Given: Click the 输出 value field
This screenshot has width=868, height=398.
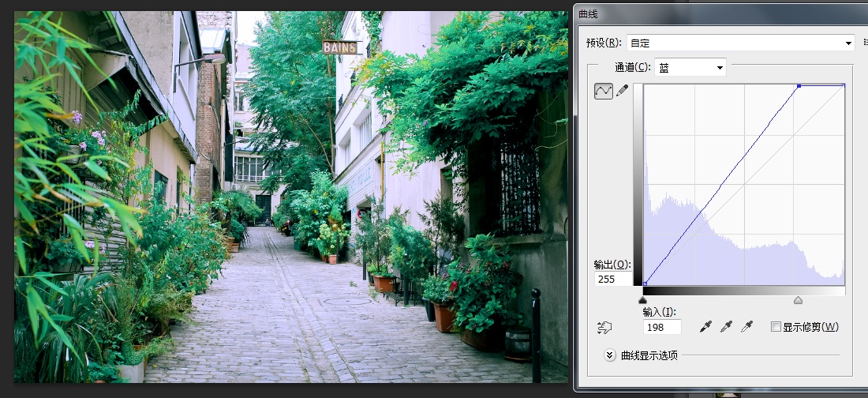Looking at the screenshot, I should [613, 279].
